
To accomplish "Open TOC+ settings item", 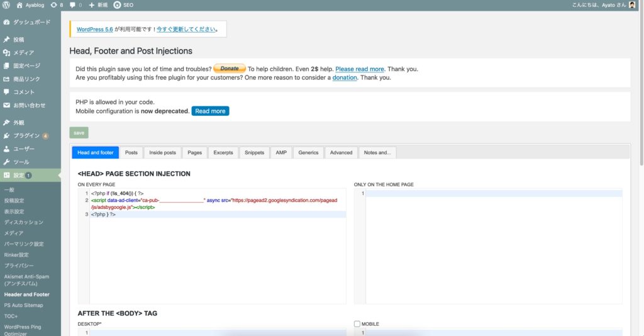I will click(x=11, y=316).
